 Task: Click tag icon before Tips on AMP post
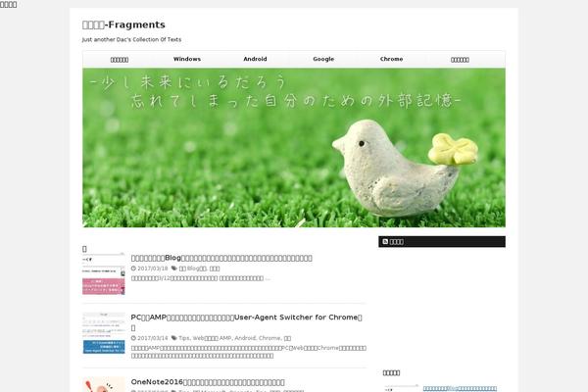(x=174, y=338)
